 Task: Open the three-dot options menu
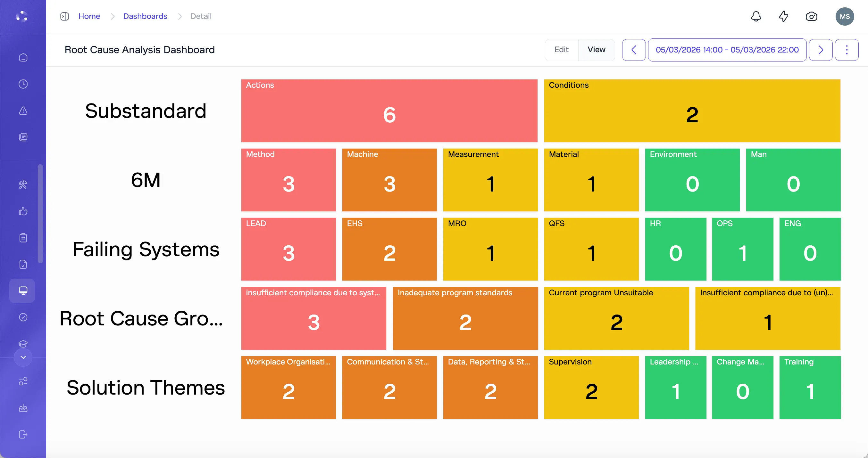[x=847, y=50]
